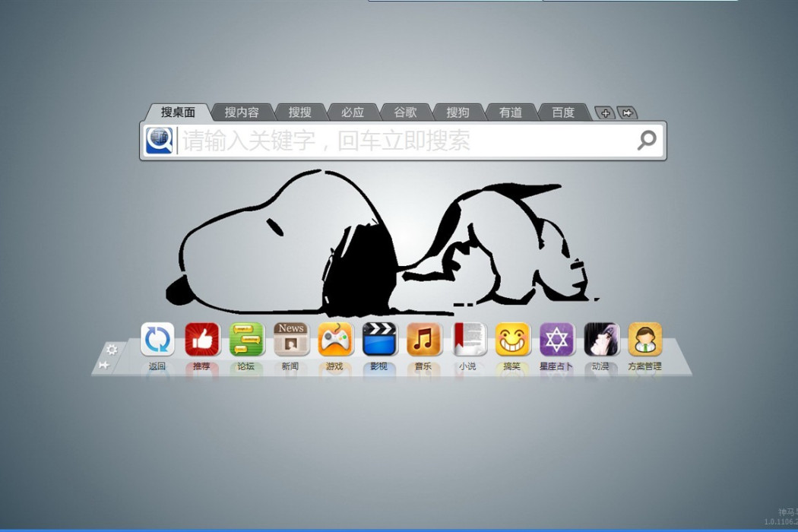The image size is (798, 532).
Task: Switch to the 百度 tab
Action: [x=563, y=112]
